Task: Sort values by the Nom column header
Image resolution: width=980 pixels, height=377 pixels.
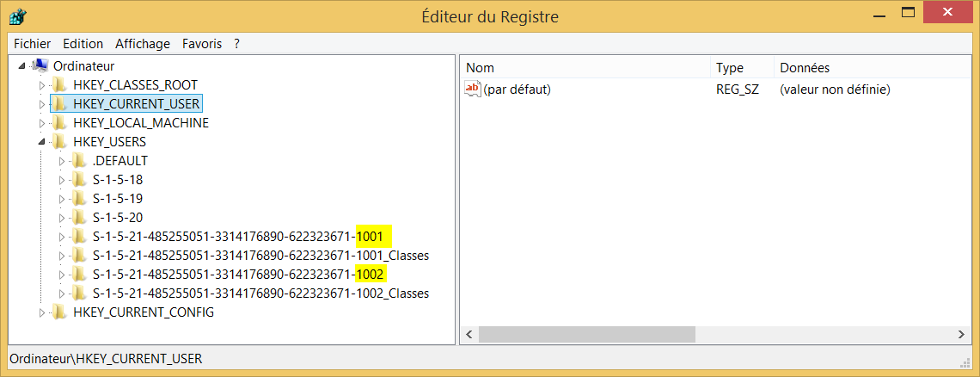Action: pos(585,68)
